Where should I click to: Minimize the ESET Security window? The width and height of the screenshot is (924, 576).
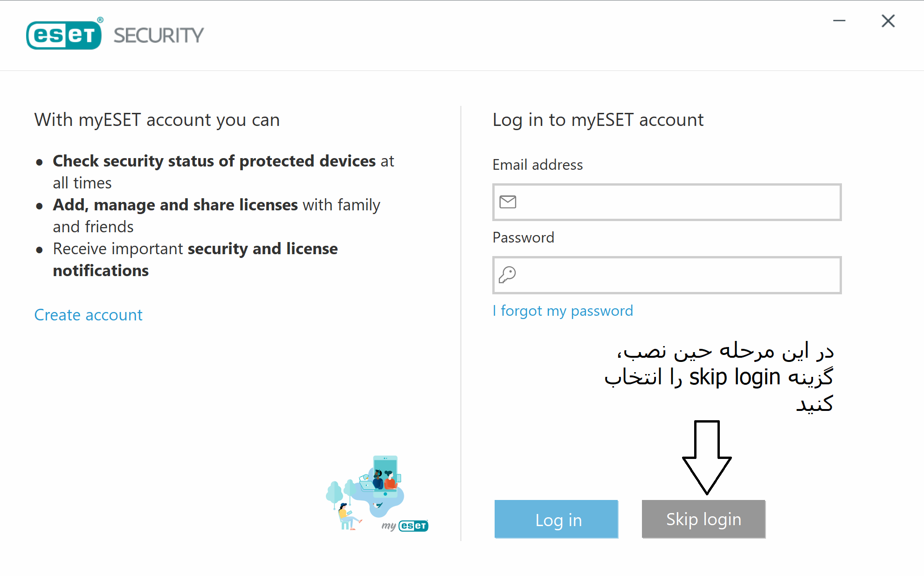tap(839, 21)
